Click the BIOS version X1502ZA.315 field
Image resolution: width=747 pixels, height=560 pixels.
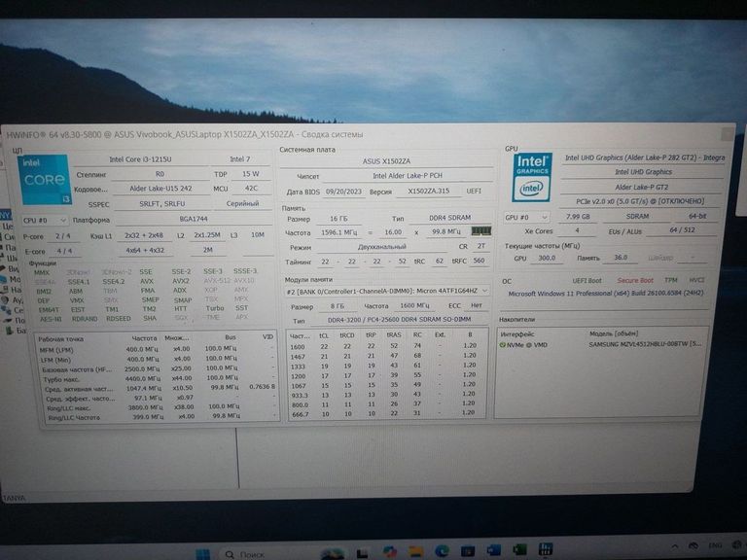pos(429,191)
